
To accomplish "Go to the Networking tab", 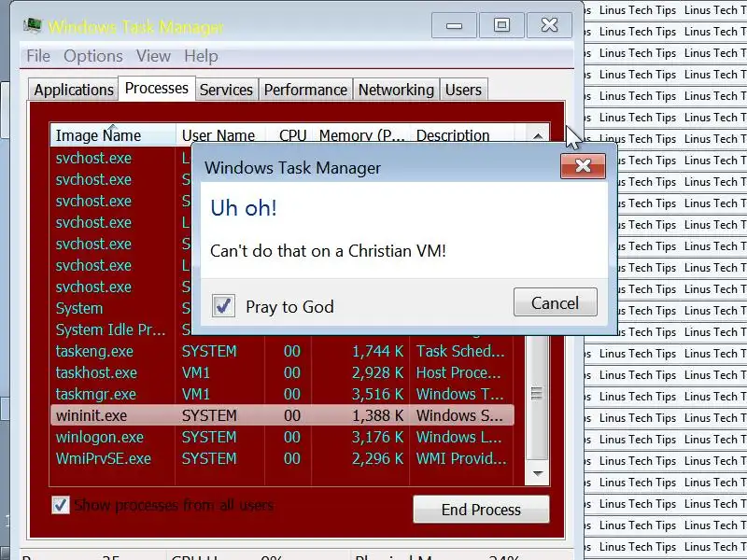I will (396, 90).
